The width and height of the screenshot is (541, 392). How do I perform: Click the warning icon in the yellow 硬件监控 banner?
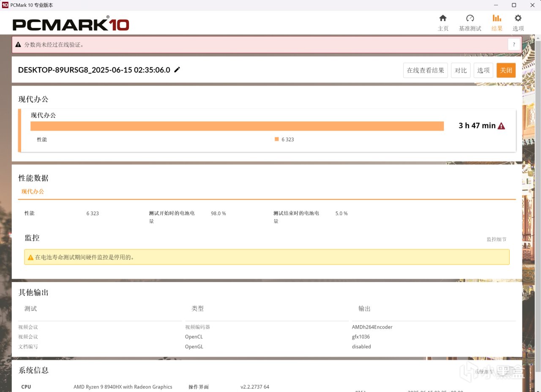[30, 257]
